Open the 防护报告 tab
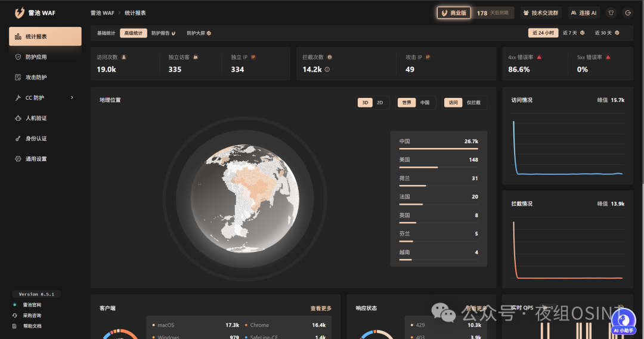Screen dimensions: 644x339 (x=163, y=33)
